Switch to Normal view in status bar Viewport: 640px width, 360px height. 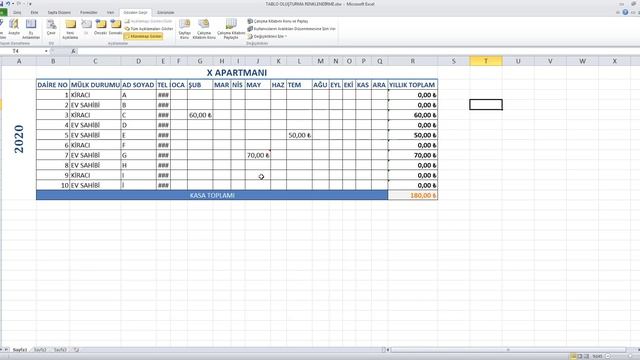point(573,356)
